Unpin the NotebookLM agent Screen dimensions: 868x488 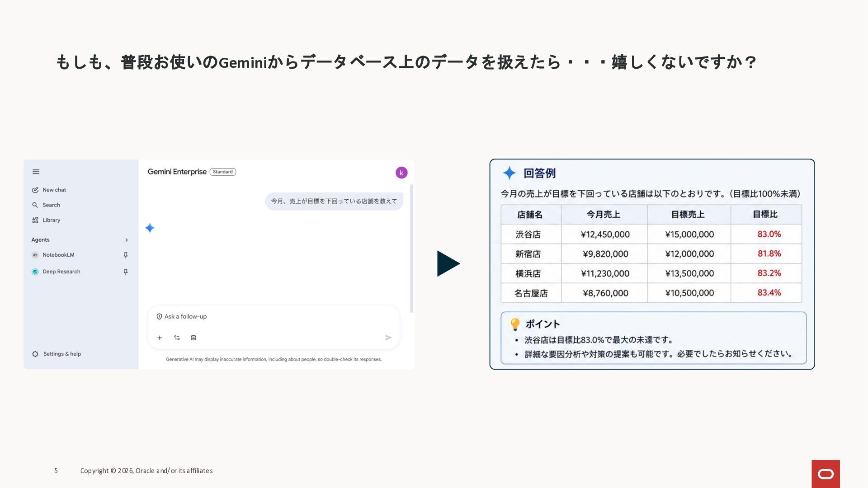pyautogui.click(x=126, y=255)
